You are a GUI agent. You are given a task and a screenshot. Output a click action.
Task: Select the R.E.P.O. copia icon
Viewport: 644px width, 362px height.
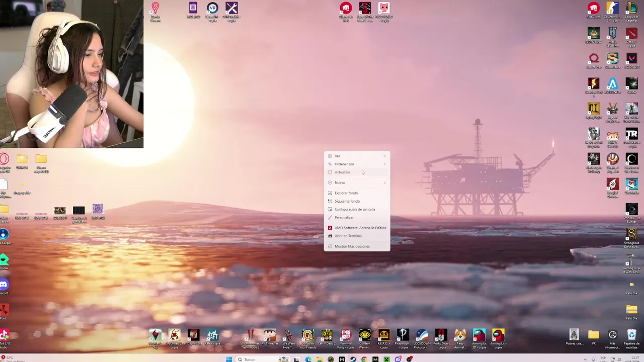(x=384, y=338)
